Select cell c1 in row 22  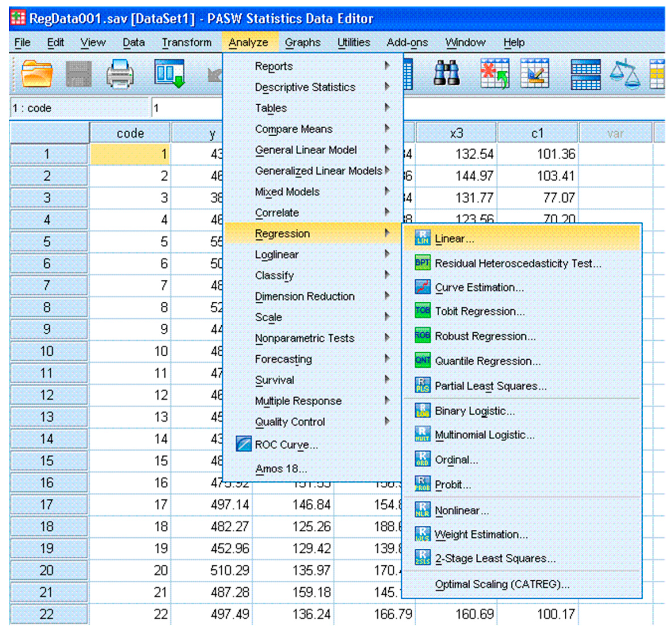click(538, 614)
